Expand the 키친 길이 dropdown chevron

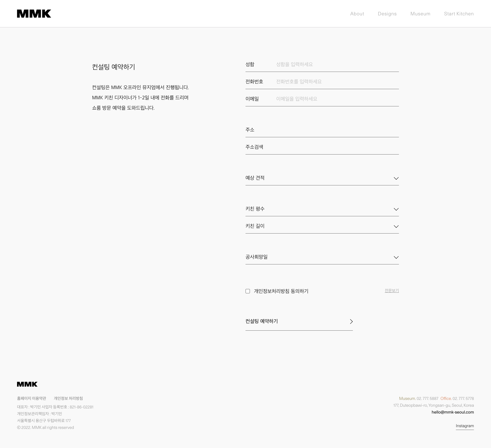coord(396,226)
